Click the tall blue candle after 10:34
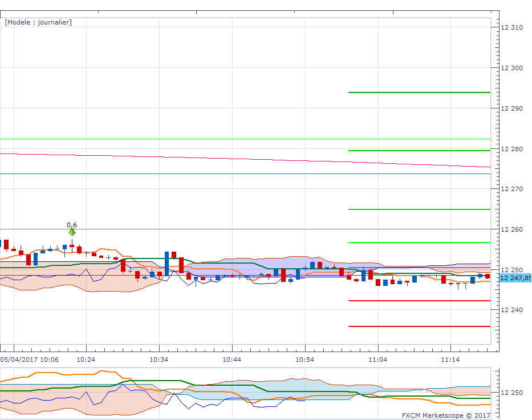 (166, 264)
